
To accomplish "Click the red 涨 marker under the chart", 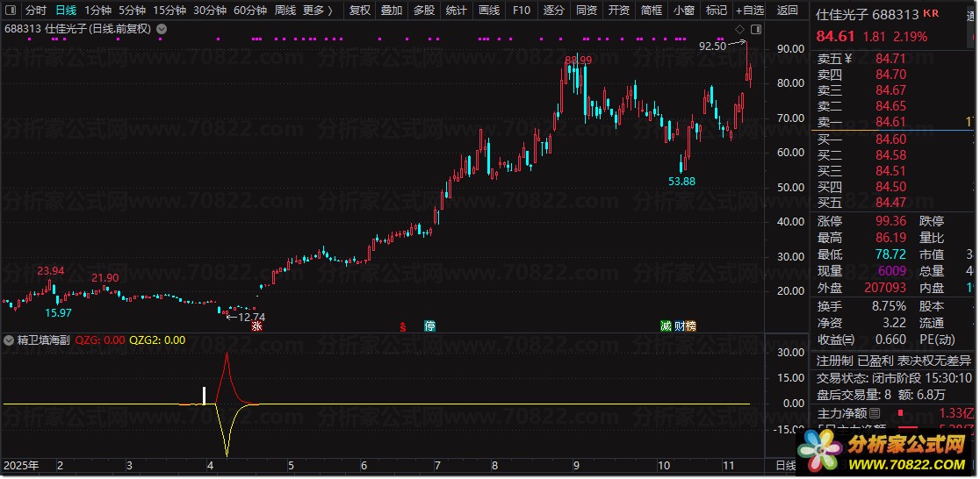I will (256, 326).
